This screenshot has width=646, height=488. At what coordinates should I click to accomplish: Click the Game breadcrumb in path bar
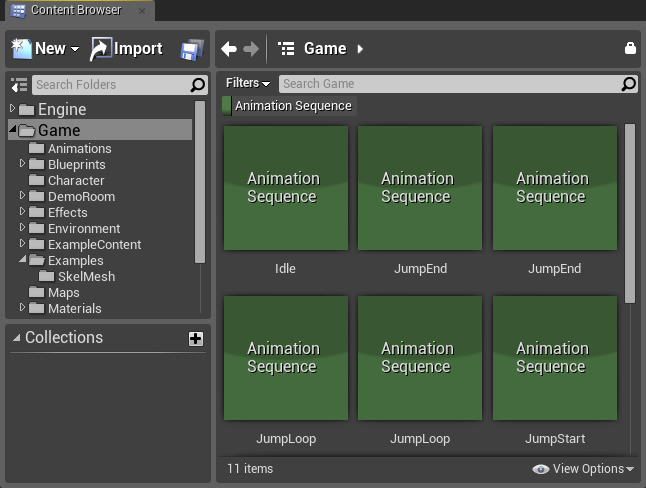coord(325,49)
